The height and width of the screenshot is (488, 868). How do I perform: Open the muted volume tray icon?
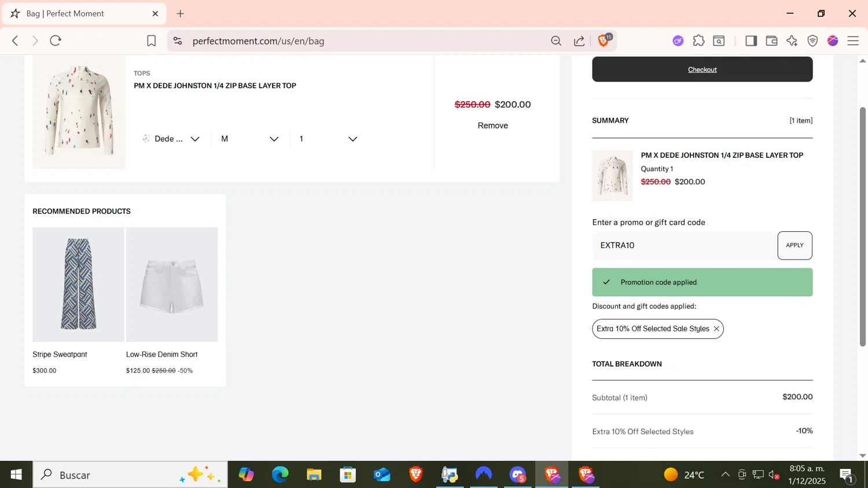pyautogui.click(x=774, y=475)
